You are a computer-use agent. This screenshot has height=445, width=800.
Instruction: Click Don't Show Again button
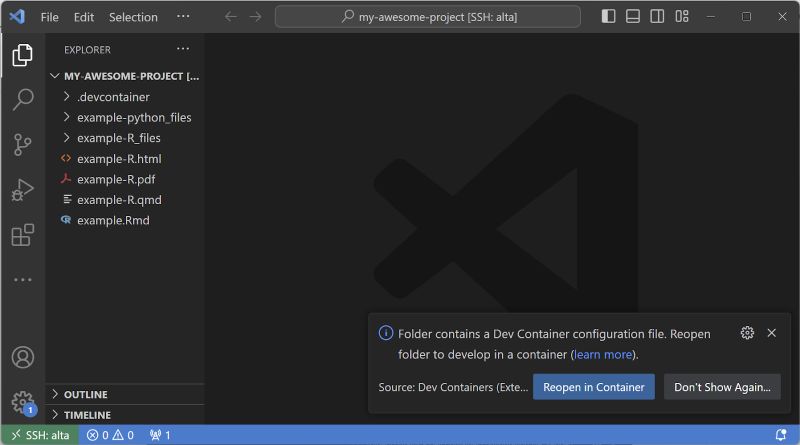point(722,387)
